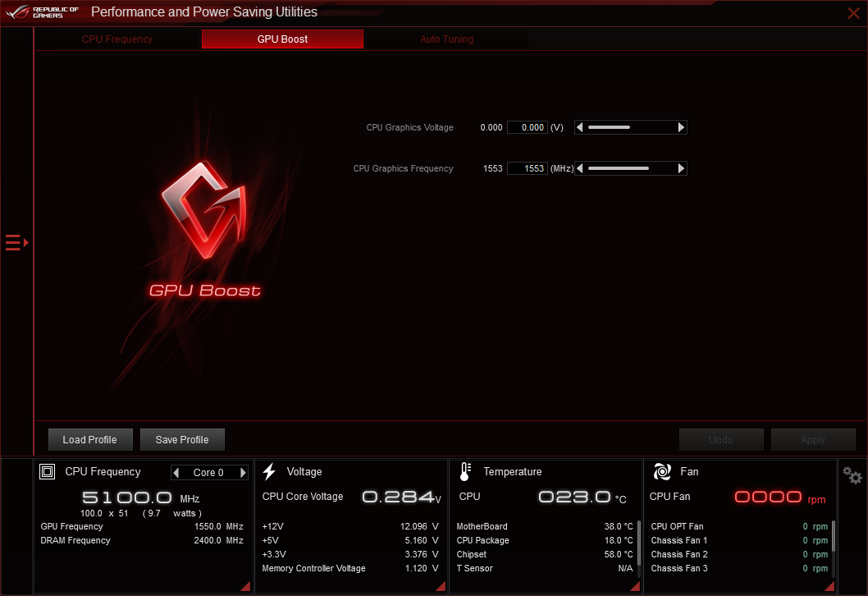Click the CPU Graphics Frequency input field
The height and width of the screenshot is (596, 868).
[527, 168]
